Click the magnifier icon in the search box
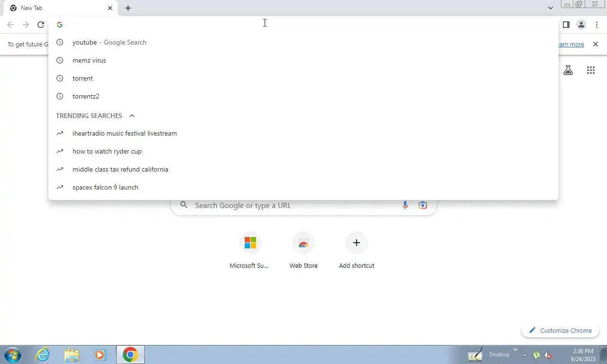Image resolution: width=607 pixels, height=364 pixels. pos(184,205)
